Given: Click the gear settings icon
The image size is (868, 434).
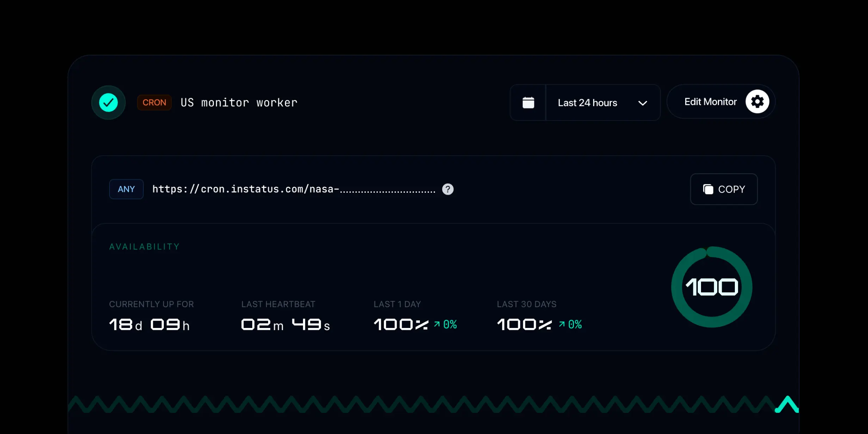Looking at the screenshot, I should pos(757,102).
